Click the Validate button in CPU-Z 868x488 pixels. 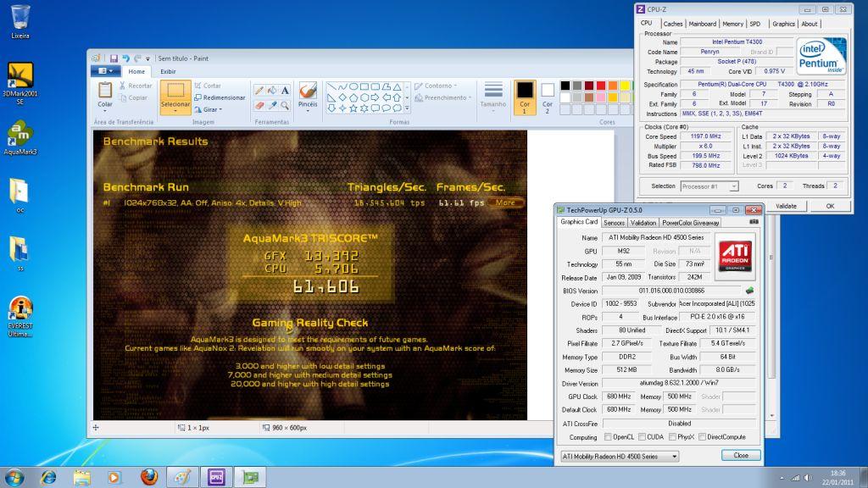point(786,206)
